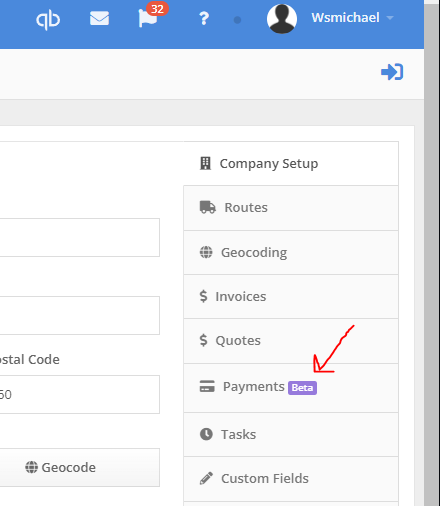This screenshot has height=506, width=440.
Task: Click the Wsmichael user avatar
Action: (x=282, y=19)
